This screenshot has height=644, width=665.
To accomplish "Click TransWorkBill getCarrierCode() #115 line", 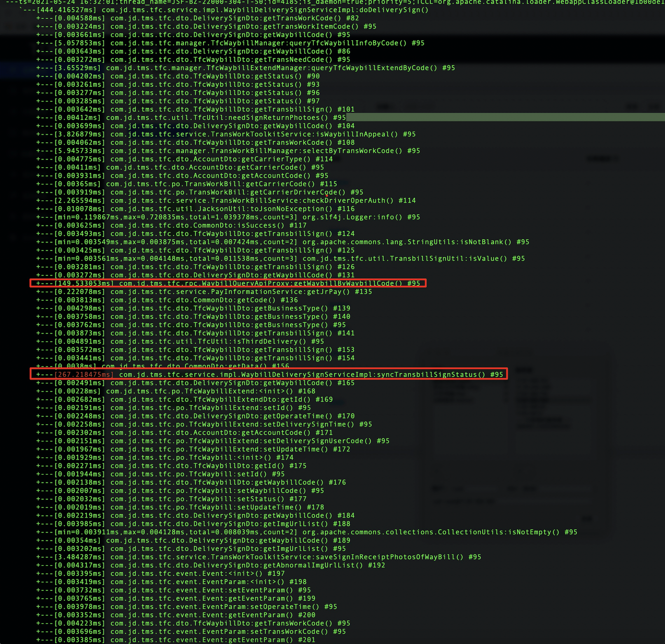I will click(x=186, y=184).
